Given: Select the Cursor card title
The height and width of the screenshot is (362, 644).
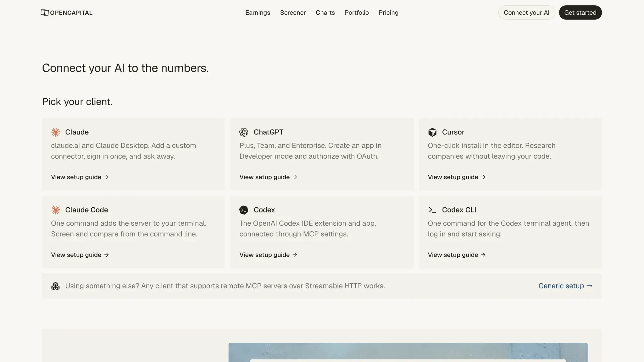Looking at the screenshot, I should [453, 132].
